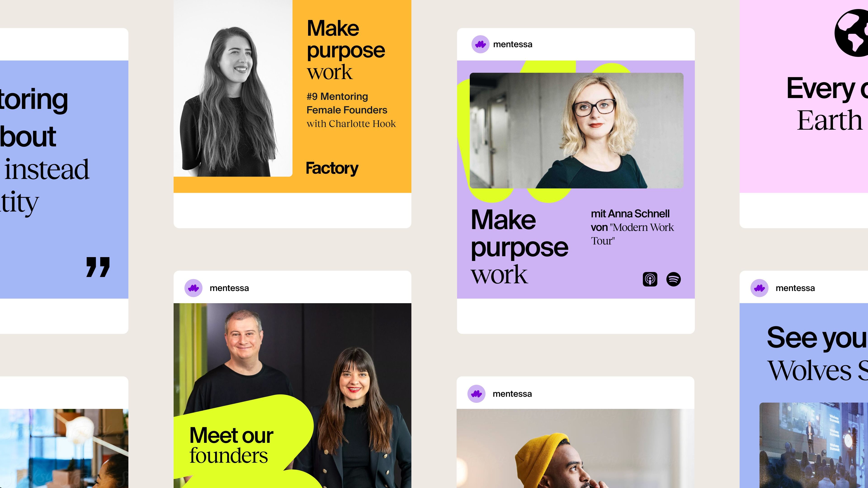Click the #9 Mentoring Female Founders text
868x488 pixels.
click(347, 103)
